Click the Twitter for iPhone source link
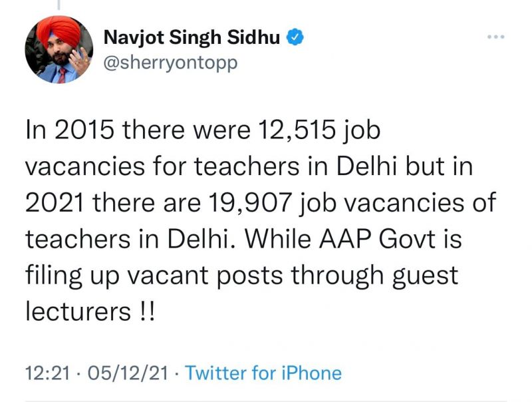The height and width of the screenshot is (402, 532). tap(263, 373)
